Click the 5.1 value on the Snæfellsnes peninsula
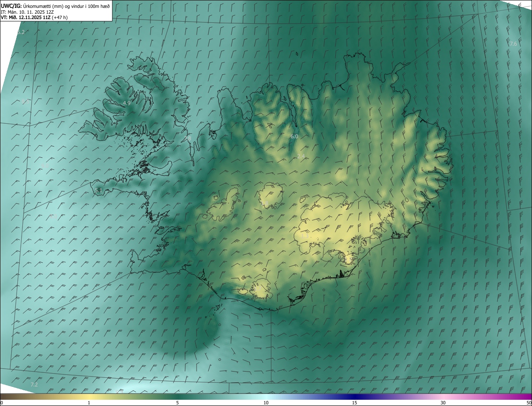Viewport: 532px width, 406px height. coord(99,190)
